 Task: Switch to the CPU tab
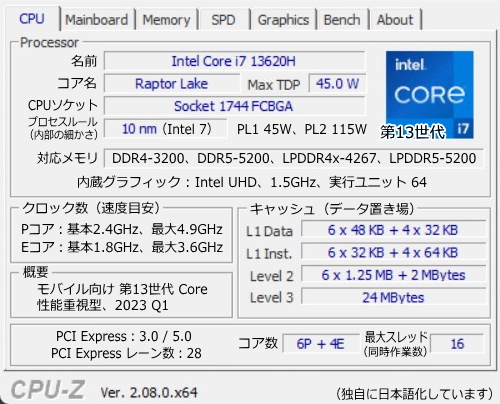pyautogui.click(x=32, y=19)
